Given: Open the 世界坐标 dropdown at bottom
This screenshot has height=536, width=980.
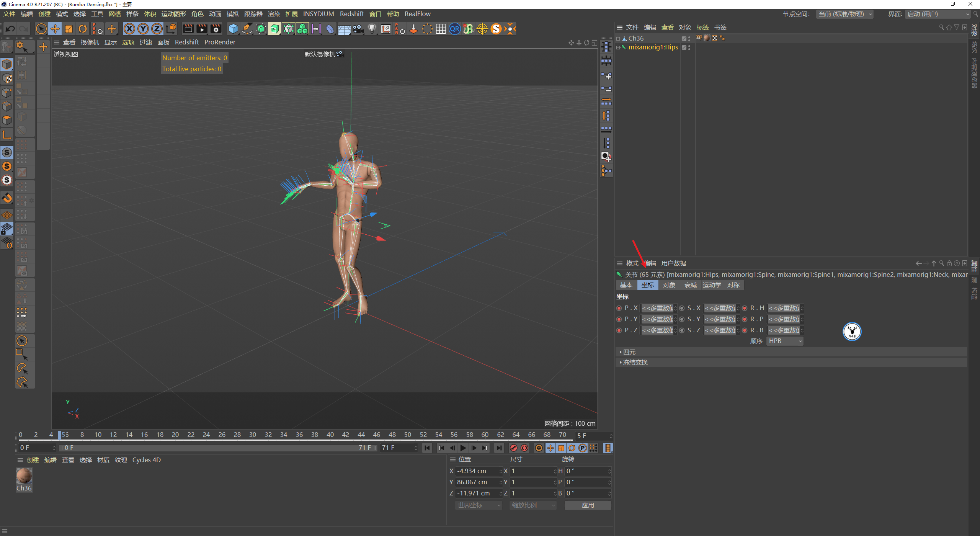Looking at the screenshot, I should coord(478,505).
